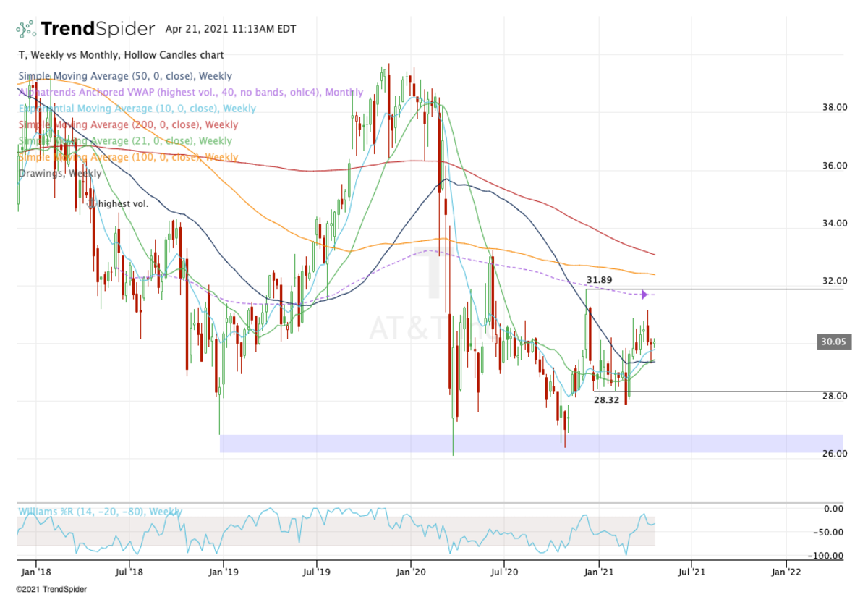Screen dimensions: 868x597
Task: Click the Jul '18 date axis label
Action: pos(129,572)
